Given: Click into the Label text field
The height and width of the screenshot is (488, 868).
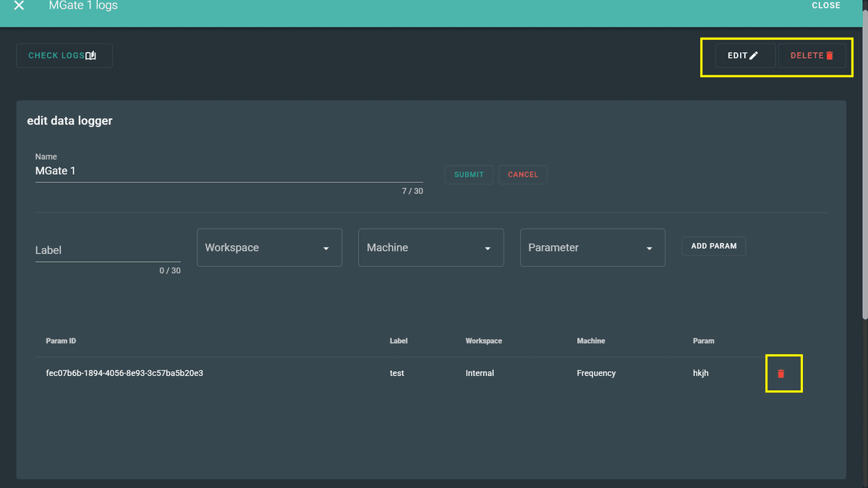Looking at the screenshot, I should [x=108, y=250].
